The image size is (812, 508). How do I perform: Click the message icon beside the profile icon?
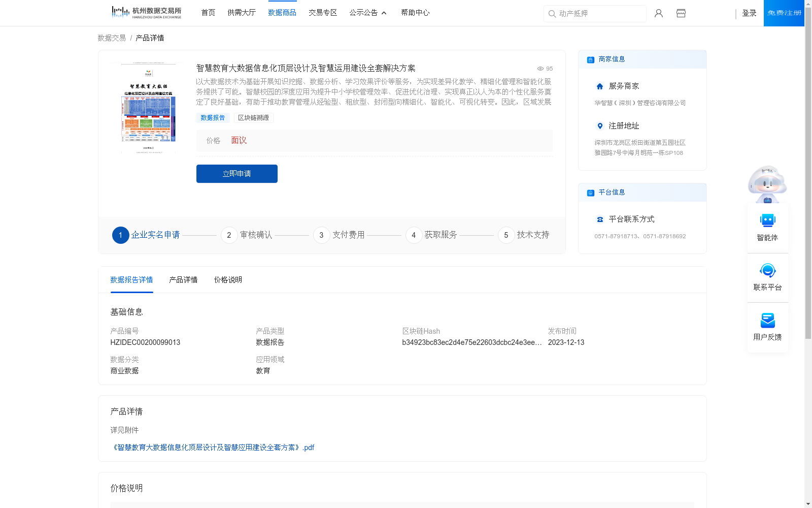pos(681,13)
